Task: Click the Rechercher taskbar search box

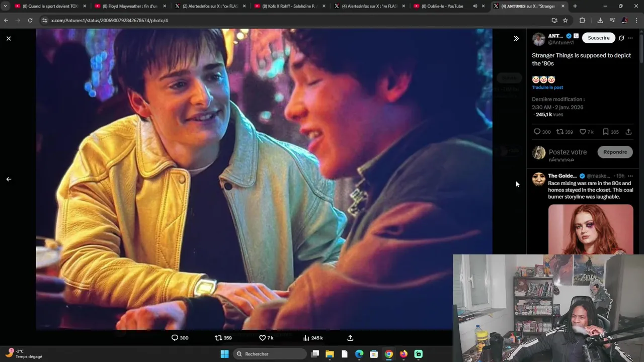Action: tap(270, 354)
